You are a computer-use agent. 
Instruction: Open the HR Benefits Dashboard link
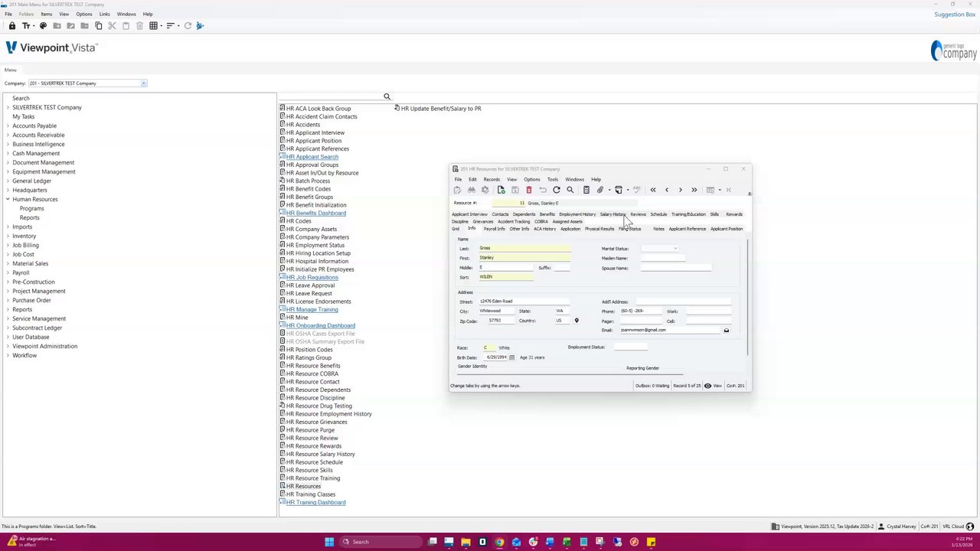coord(315,213)
